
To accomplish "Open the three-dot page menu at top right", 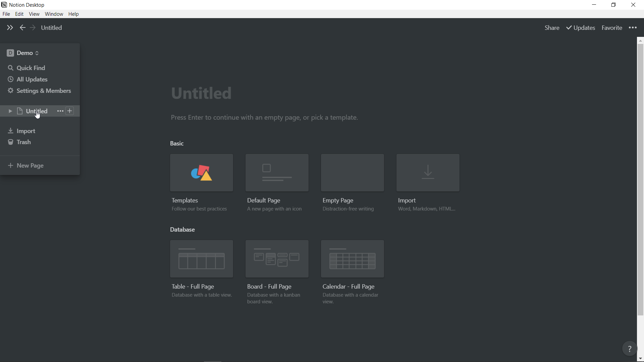I will pyautogui.click(x=633, y=28).
